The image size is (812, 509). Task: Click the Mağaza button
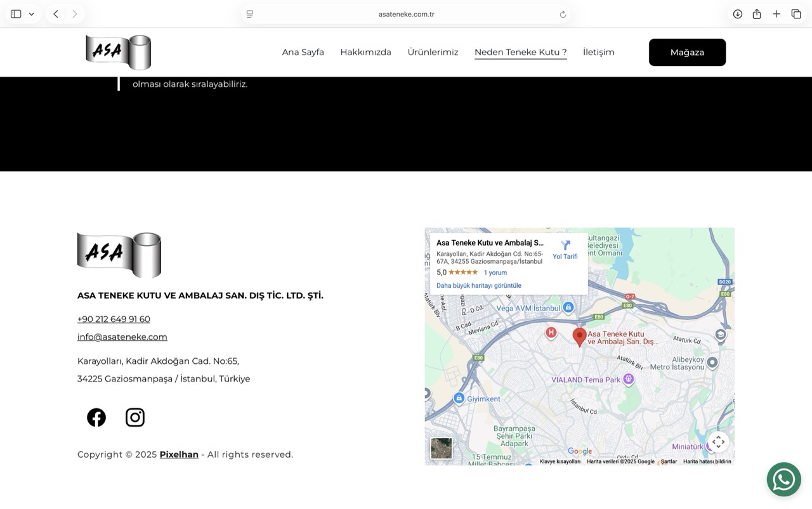687,52
